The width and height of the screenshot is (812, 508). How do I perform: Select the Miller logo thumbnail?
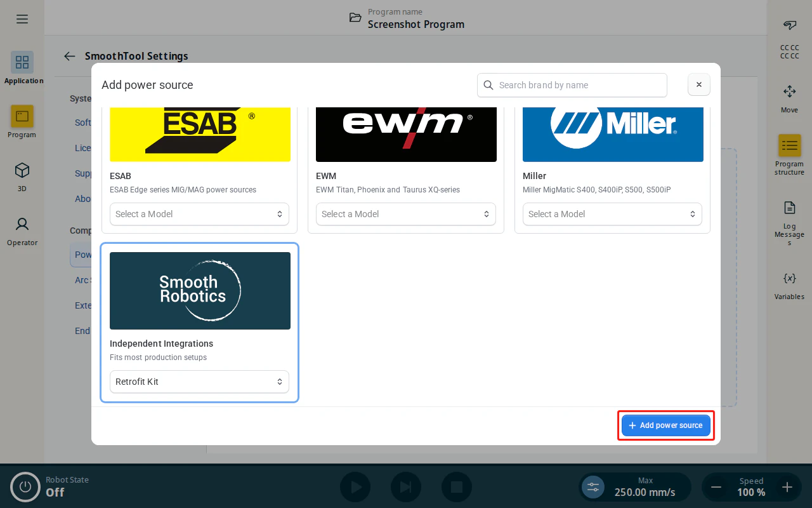613,135
